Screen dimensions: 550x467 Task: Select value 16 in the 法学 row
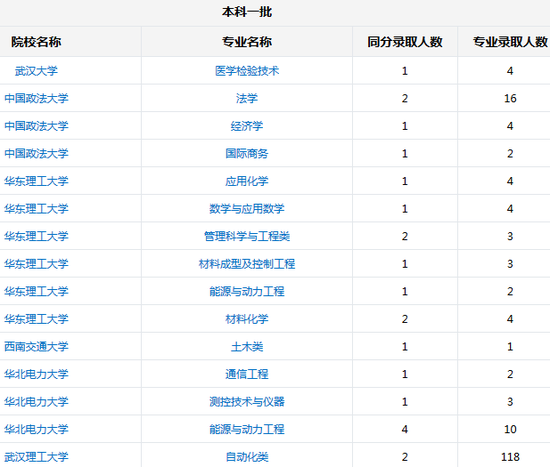pyautogui.click(x=510, y=99)
